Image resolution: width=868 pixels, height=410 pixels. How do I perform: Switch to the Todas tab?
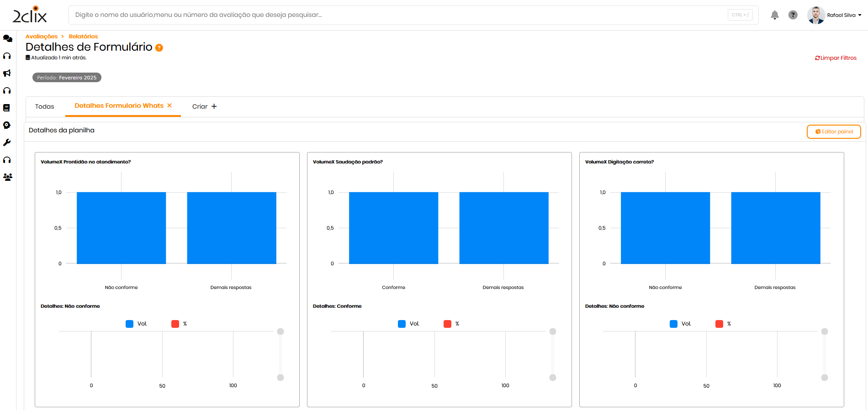tap(44, 106)
